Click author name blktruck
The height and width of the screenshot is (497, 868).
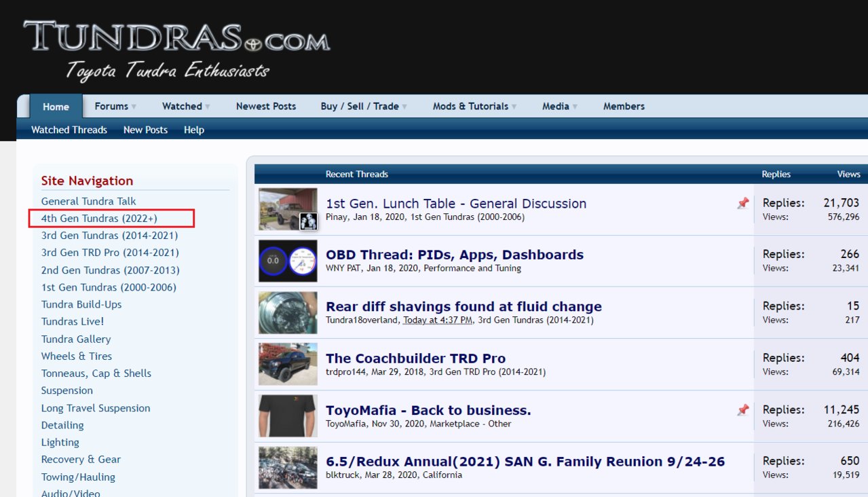[x=342, y=475]
